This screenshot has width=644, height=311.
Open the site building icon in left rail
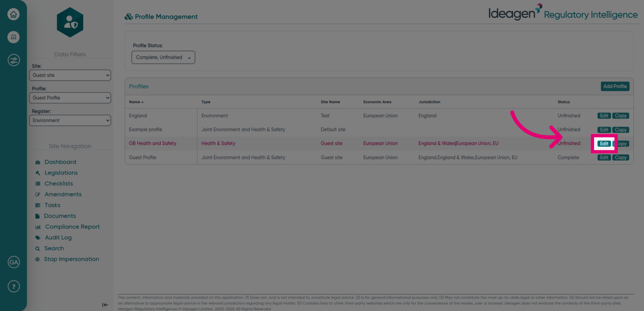[13, 37]
